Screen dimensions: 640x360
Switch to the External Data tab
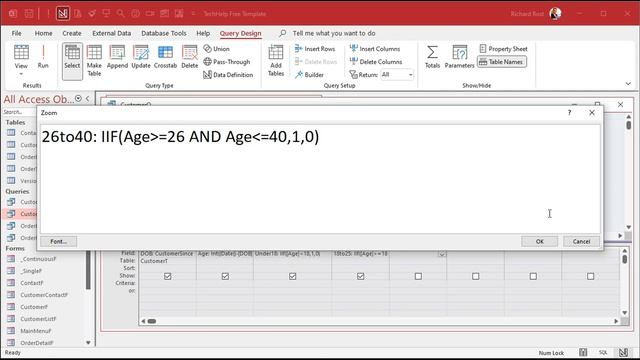pos(111,33)
